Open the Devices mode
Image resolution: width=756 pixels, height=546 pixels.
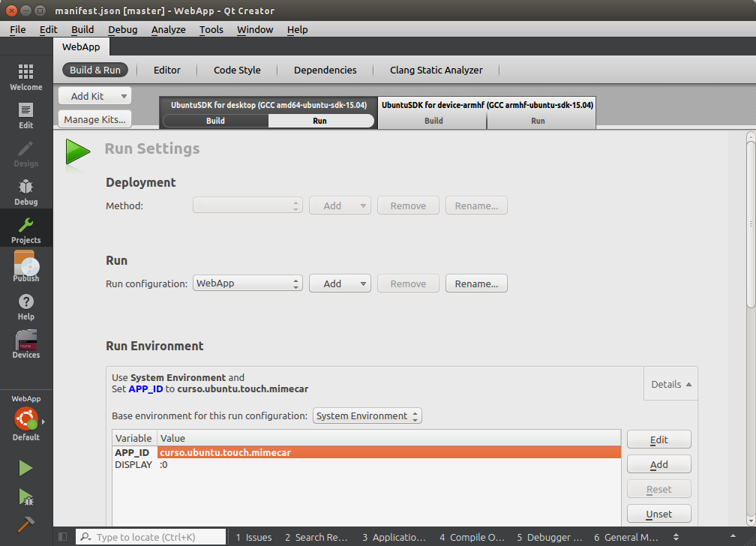coord(26,344)
